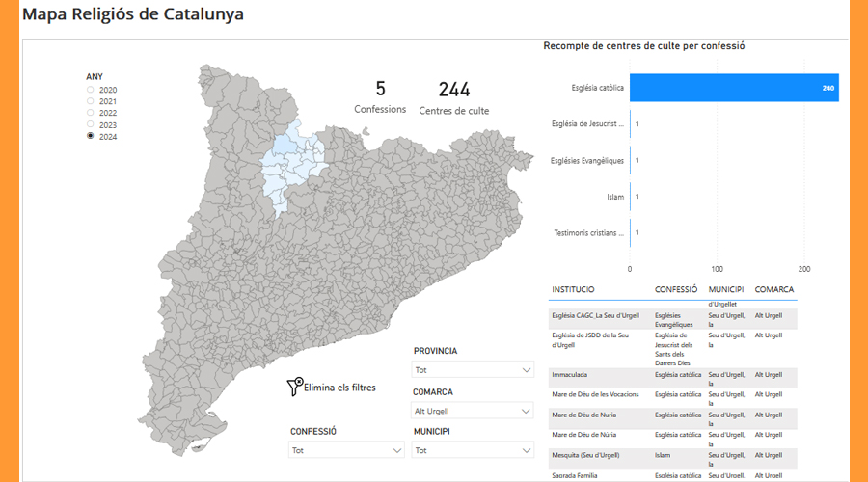Select year 2020 radio button

(x=91, y=90)
